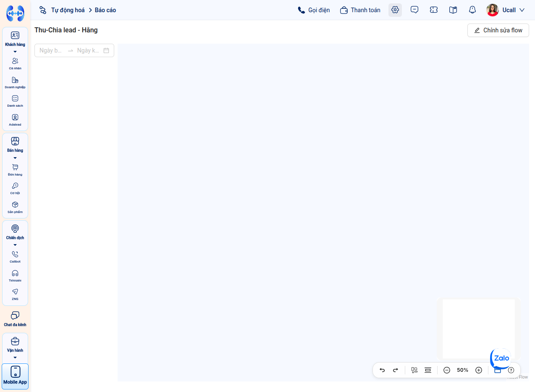Viewport: 535px width, 392px height.
Task: Open the Bán hàng section icon
Action: (15, 141)
